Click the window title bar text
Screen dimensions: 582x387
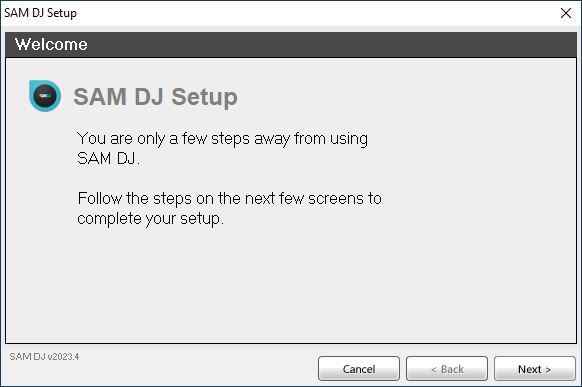click(x=40, y=13)
